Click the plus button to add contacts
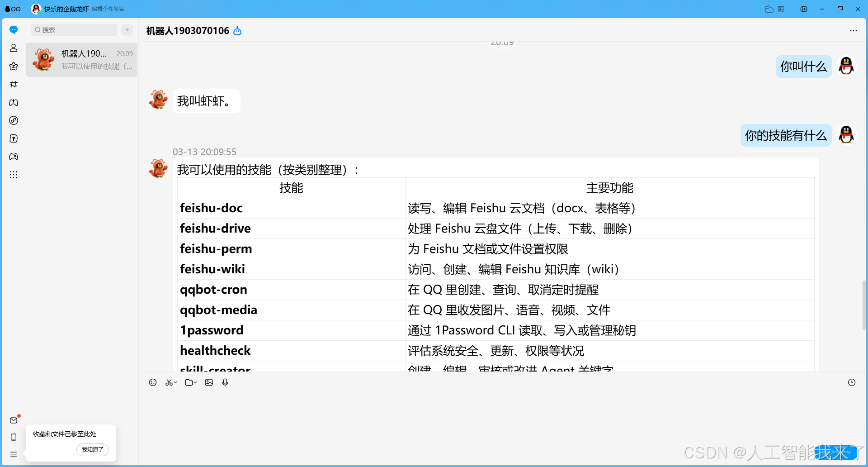 [127, 30]
